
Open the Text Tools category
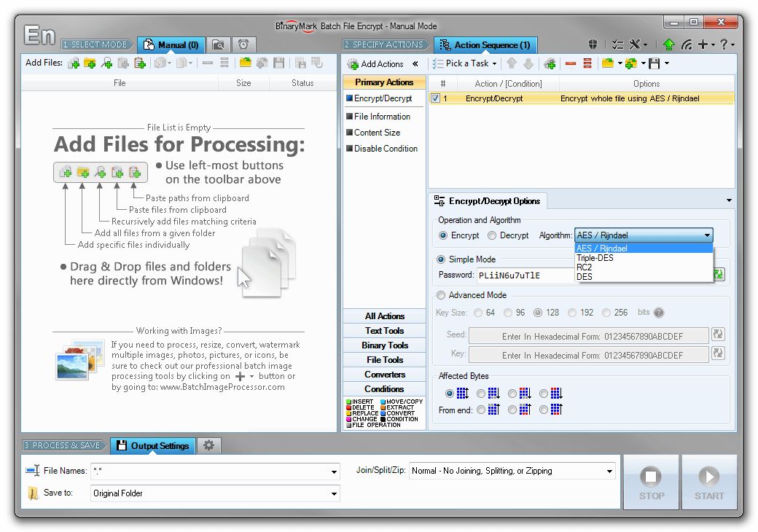click(x=383, y=330)
